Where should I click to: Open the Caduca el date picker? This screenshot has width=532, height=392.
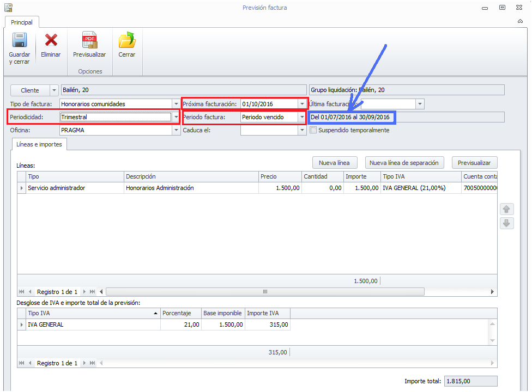[302, 130]
